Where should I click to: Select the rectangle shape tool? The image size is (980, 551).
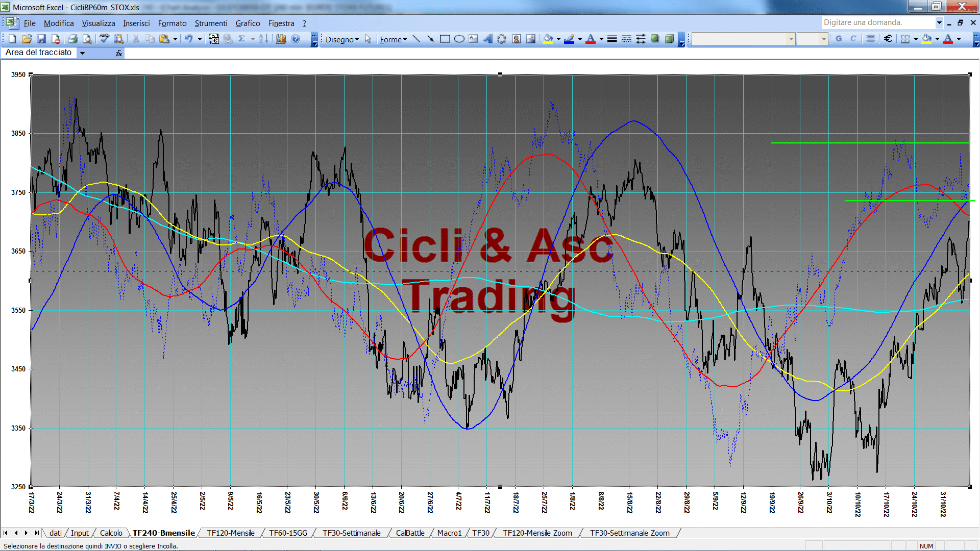445,39
